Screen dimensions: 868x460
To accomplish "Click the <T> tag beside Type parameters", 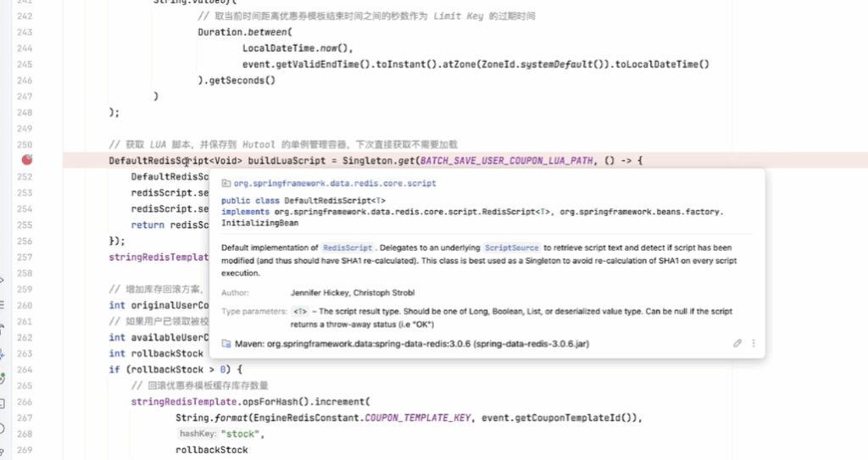I will (x=300, y=312).
